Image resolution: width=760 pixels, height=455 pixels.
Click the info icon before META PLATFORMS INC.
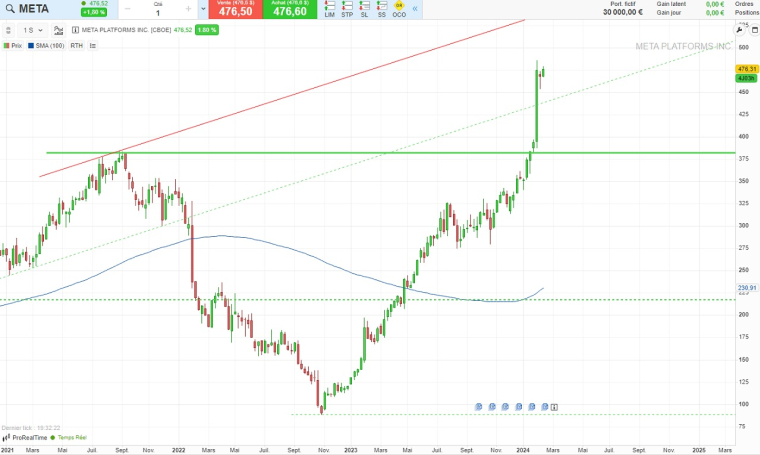point(75,30)
